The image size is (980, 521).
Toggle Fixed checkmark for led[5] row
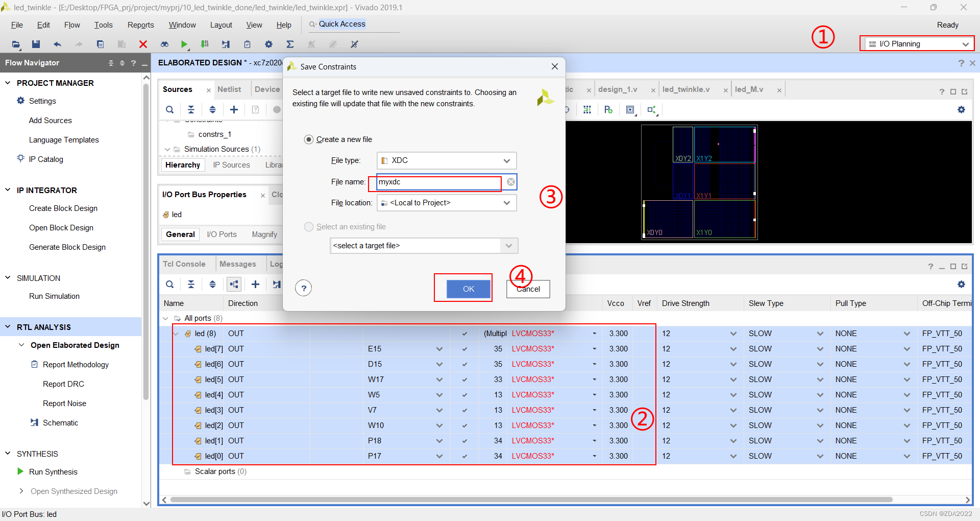464,380
